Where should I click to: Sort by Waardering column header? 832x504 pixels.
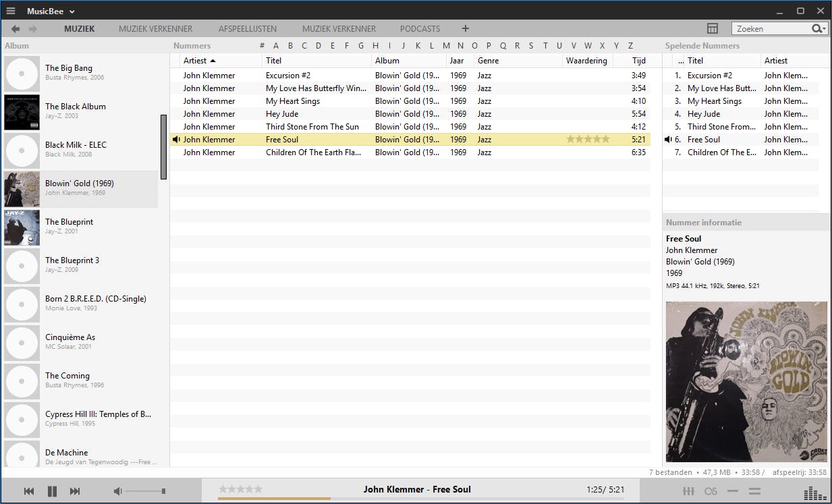pos(588,61)
